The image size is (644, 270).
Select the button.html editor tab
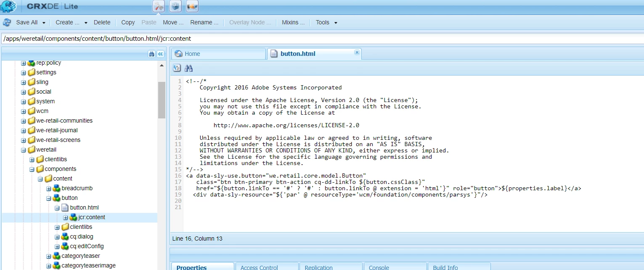pos(314,54)
